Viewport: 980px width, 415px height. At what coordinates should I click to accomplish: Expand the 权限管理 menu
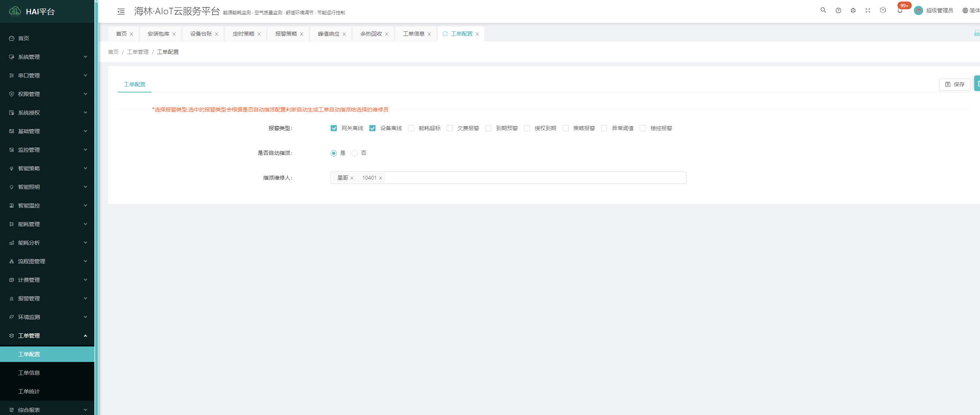click(x=47, y=94)
